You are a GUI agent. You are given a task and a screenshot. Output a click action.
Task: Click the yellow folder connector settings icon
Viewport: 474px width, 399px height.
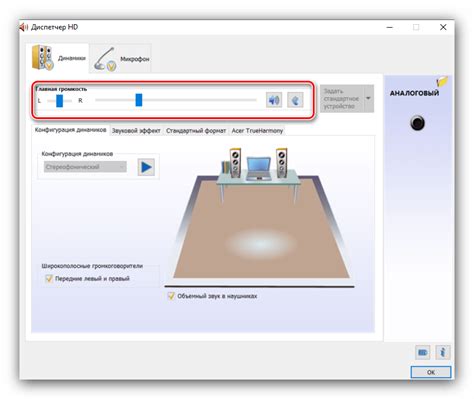pos(442,81)
